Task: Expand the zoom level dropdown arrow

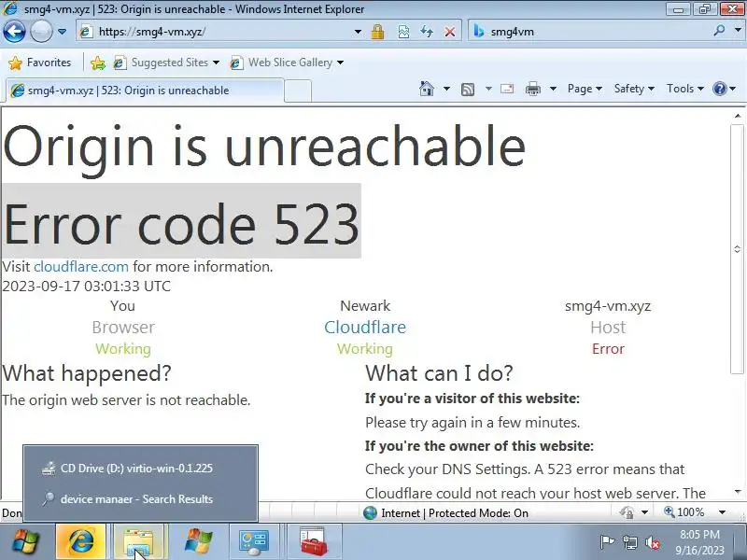Action: [x=722, y=512]
